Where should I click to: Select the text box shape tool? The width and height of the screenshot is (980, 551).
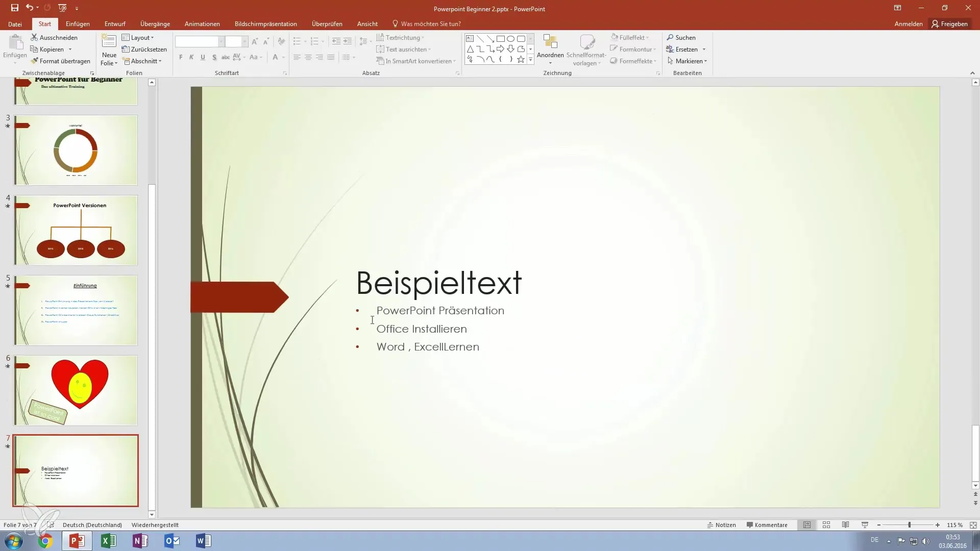click(x=470, y=39)
